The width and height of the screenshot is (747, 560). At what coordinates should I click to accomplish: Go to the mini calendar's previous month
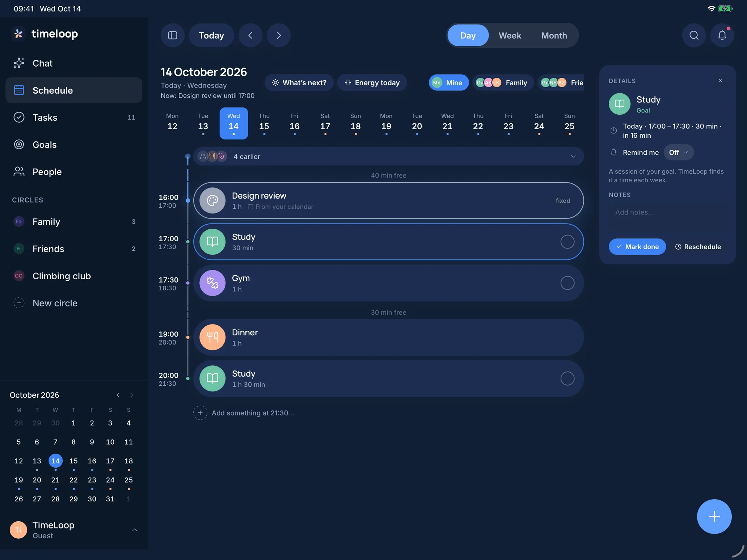point(118,395)
